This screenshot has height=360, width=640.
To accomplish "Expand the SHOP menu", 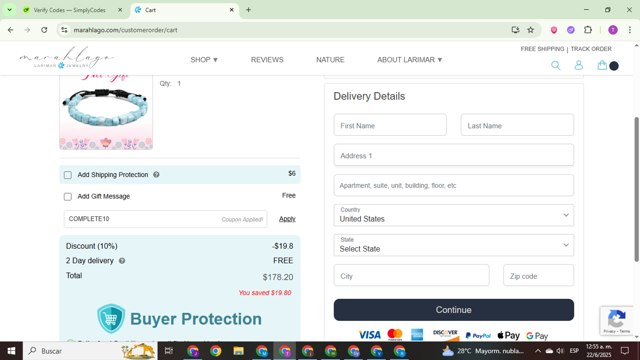I will (x=204, y=60).
